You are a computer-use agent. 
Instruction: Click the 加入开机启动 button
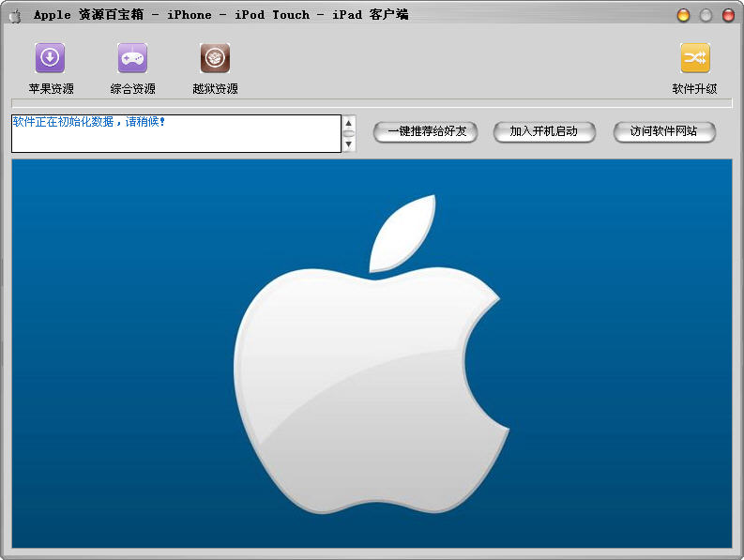click(x=544, y=131)
